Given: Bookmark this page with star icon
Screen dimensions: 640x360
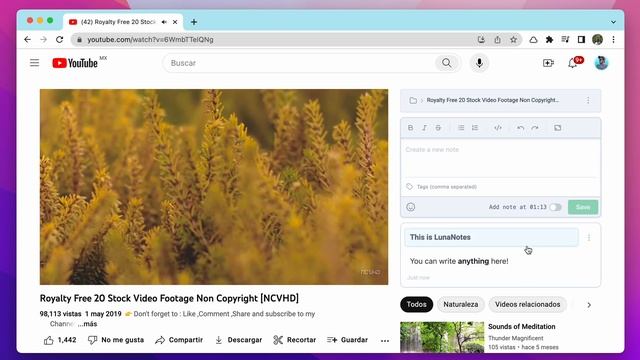Looking at the screenshot, I should click(x=513, y=40).
